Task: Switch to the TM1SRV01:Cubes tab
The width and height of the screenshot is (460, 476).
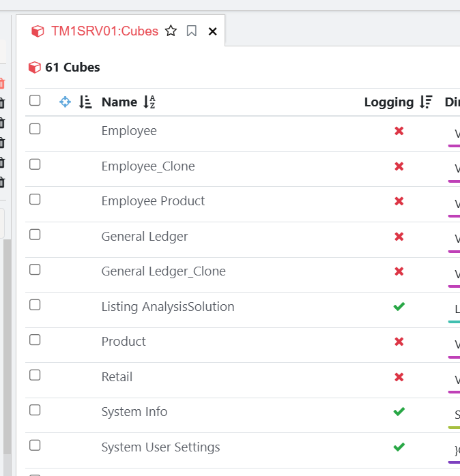Action: (104, 31)
